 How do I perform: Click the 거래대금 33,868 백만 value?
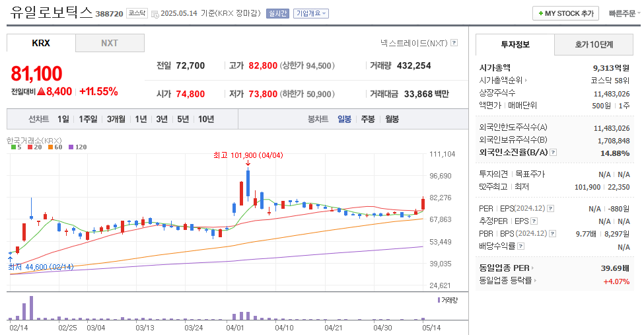point(427,94)
